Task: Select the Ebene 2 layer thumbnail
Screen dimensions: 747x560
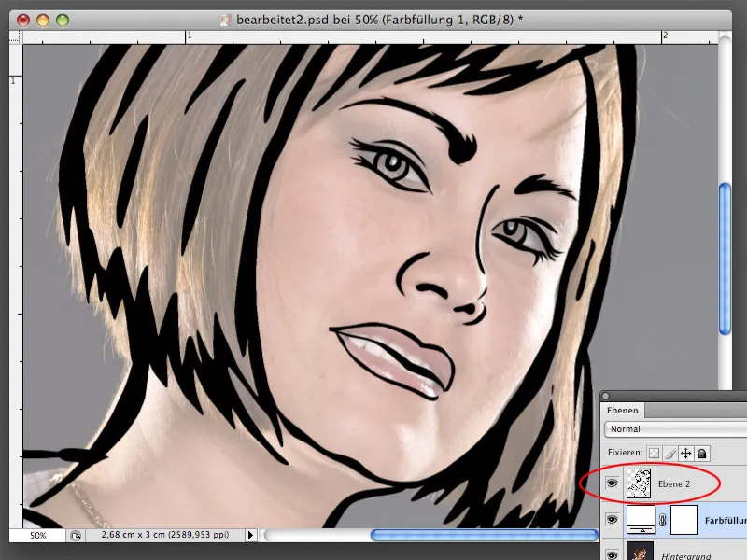Action: [639, 483]
